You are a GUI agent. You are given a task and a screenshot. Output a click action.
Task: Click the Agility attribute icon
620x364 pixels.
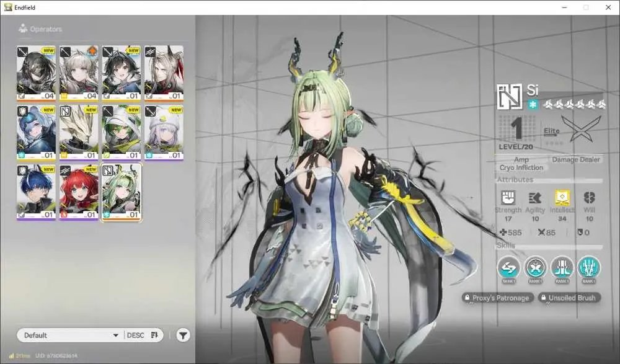click(535, 198)
